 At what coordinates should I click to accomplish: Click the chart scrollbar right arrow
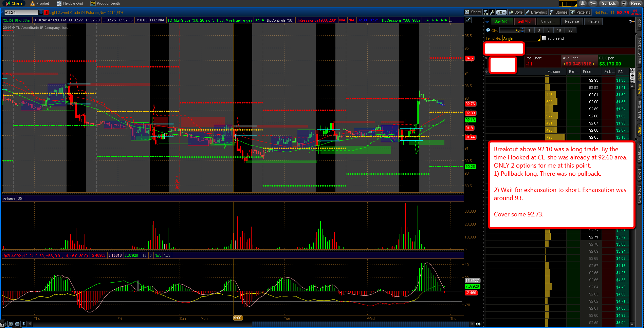[x=472, y=324]
